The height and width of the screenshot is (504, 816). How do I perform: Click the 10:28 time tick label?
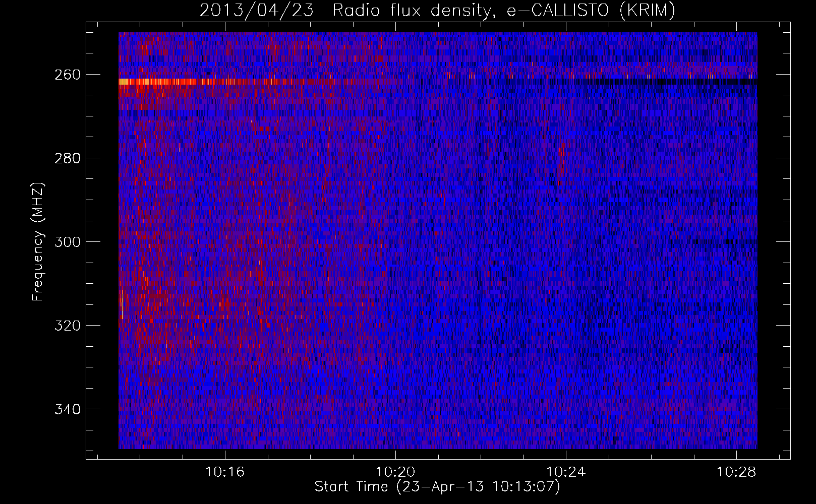point(737,472)
